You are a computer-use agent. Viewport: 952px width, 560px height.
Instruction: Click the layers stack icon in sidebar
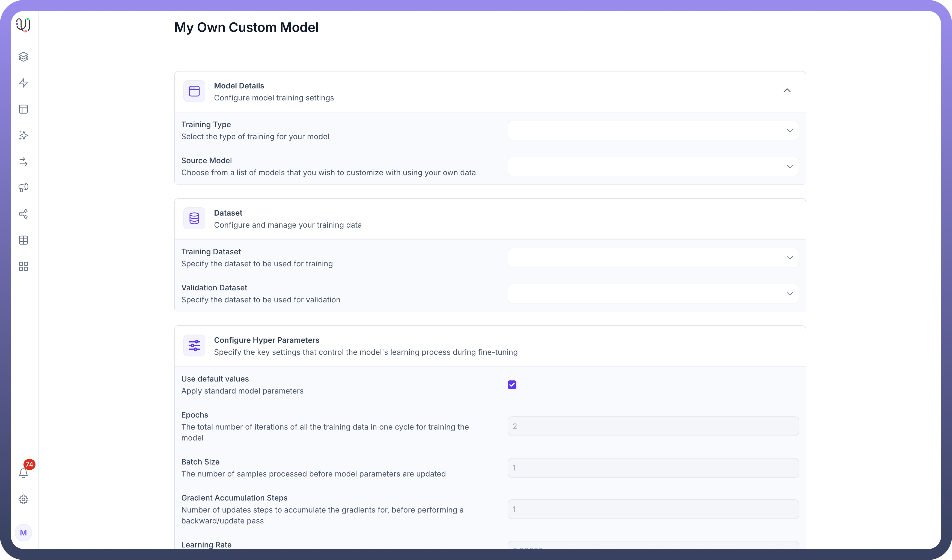(x=23, y=57)
